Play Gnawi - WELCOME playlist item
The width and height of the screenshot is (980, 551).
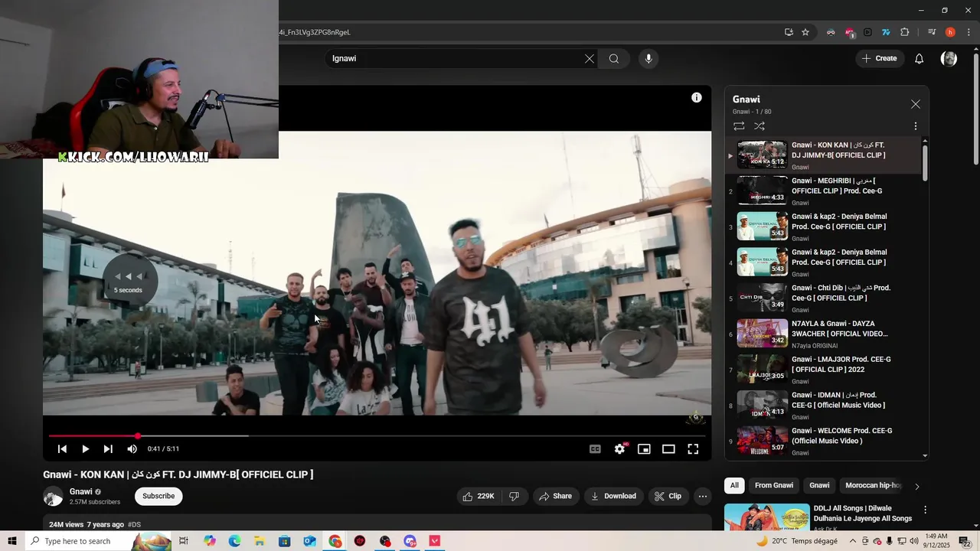coord(824,442)
